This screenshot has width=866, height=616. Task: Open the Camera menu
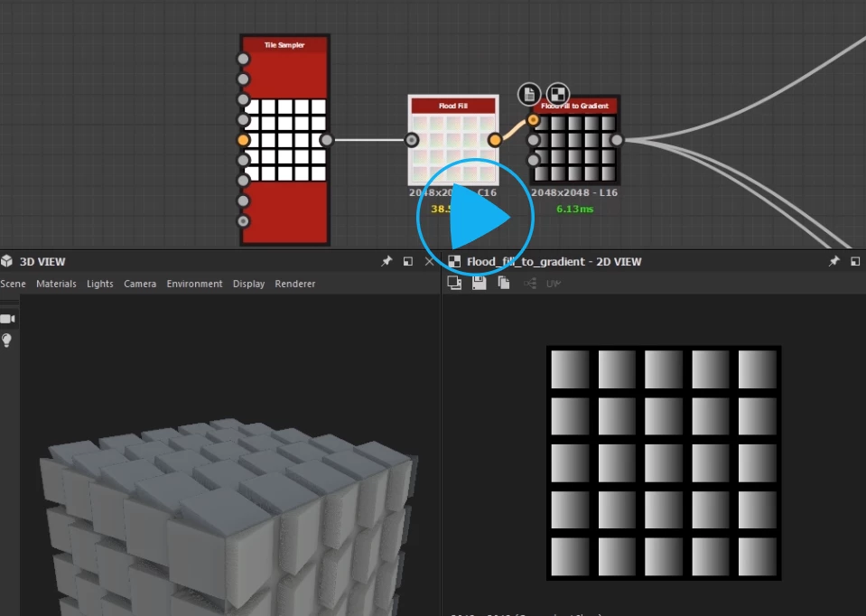coord(140,284)
